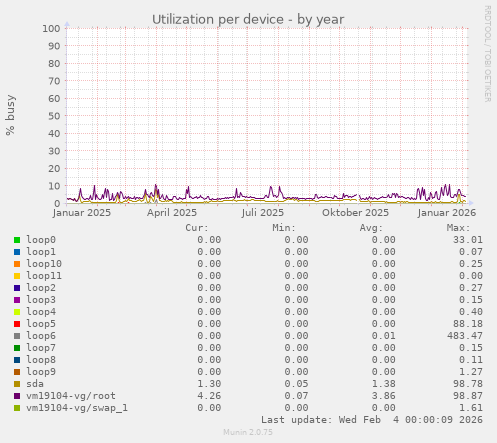This screenshot has height=443, width=497.
Task: Click the loop8 legend label
Action: pos(41,360)
